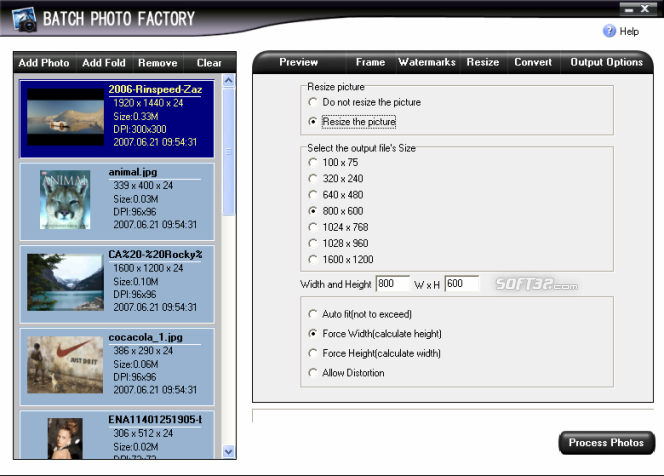Image resolution: width=664 pixels, height=476 pixels.
Task: Open the Watermarks tab
Action: pos(427,62)
